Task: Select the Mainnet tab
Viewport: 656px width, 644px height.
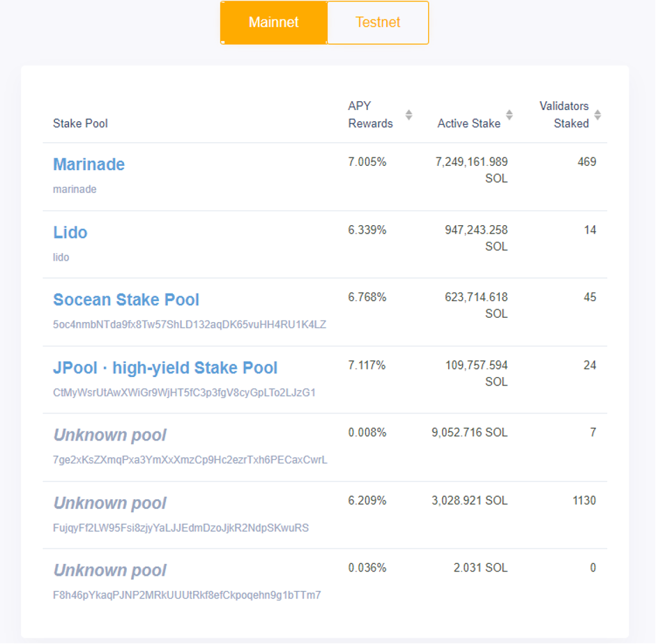Action: (x=273, y=22)
